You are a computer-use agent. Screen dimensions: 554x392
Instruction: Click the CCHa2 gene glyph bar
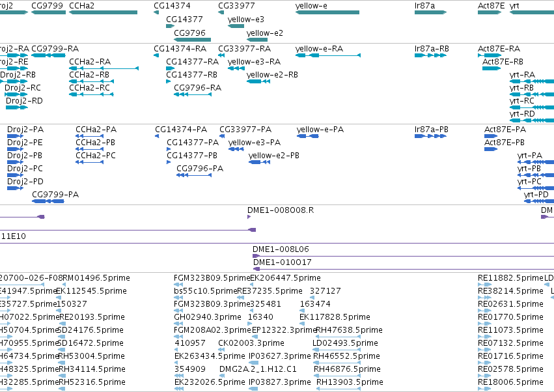[x=103, y=12]
